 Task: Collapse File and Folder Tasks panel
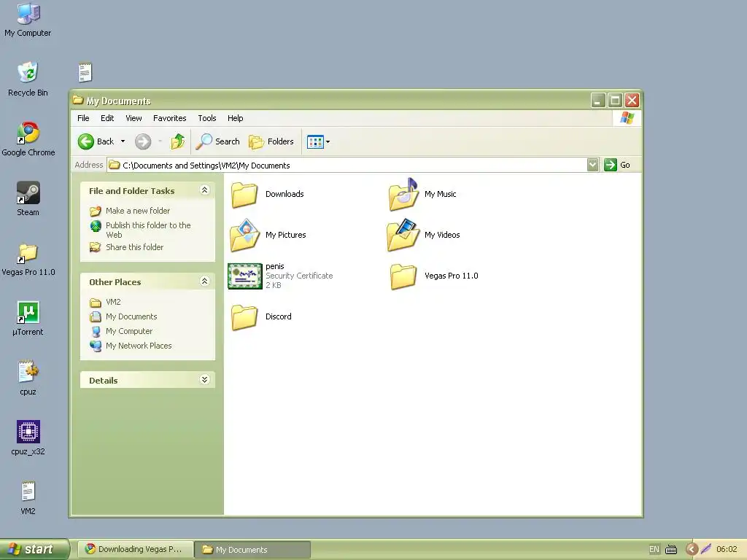(205, 190)
